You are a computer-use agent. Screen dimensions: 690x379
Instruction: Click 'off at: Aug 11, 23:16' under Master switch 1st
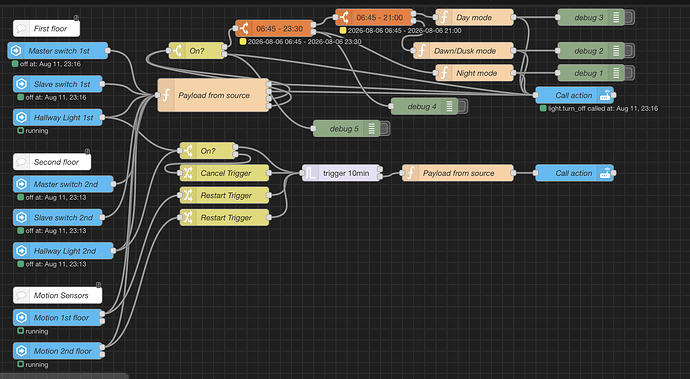tap(50, 64)
